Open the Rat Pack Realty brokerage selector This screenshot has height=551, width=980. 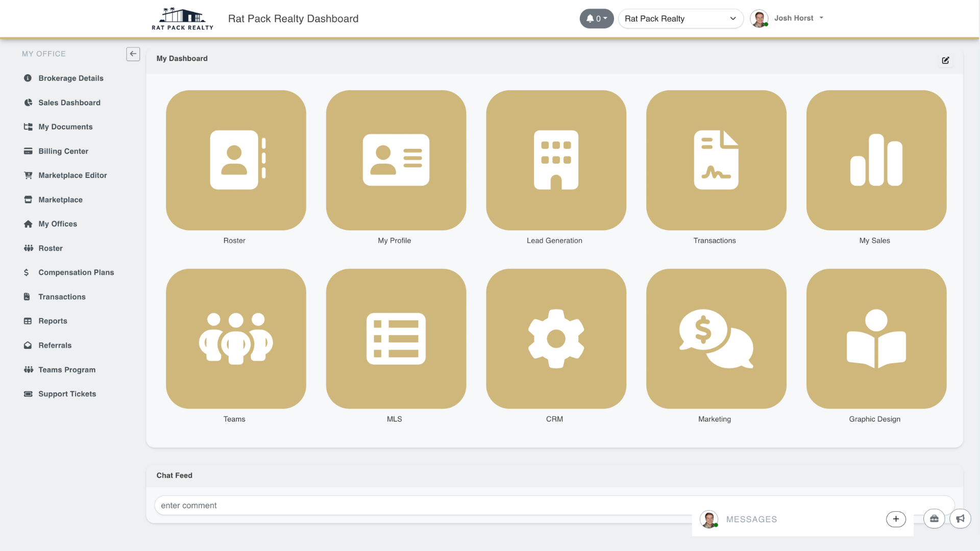coord(681,18)
